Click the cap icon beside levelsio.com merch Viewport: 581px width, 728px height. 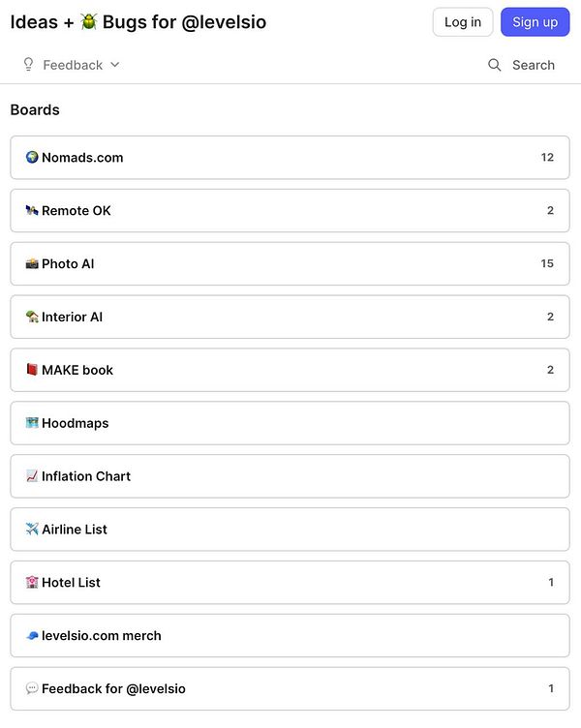click(x=32, y=636)
